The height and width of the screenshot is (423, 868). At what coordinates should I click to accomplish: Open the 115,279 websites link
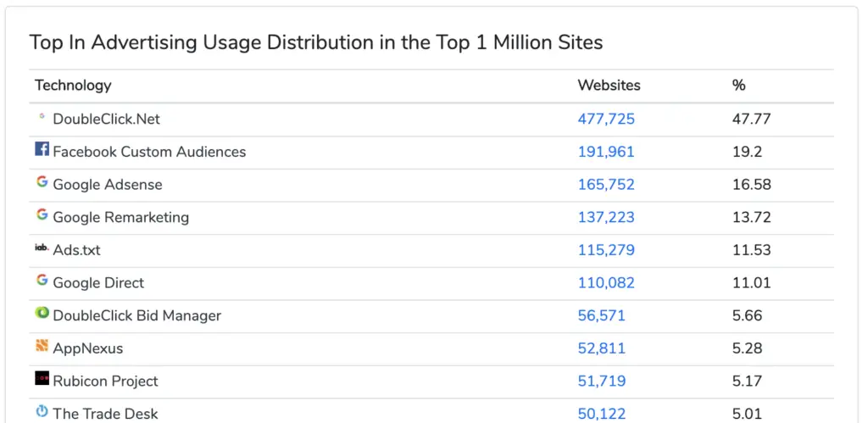[x=606, y=250]
